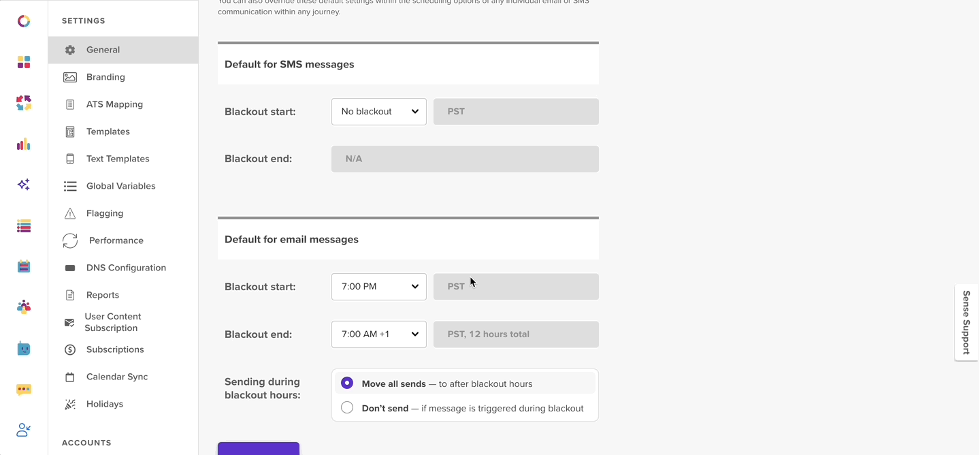Screen dimensions: 980x455
Task: Click the chatbot robot icon in the left rail
Action: (x=24, y=348)
